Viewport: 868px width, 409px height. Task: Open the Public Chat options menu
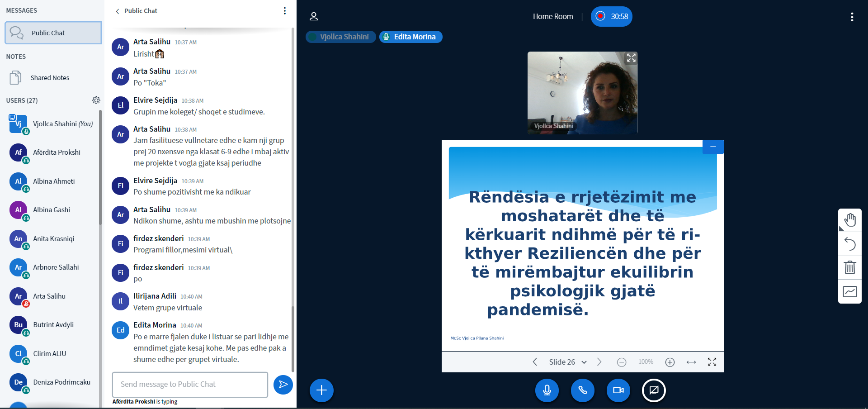pyautogui.click(x=284, y=11)
